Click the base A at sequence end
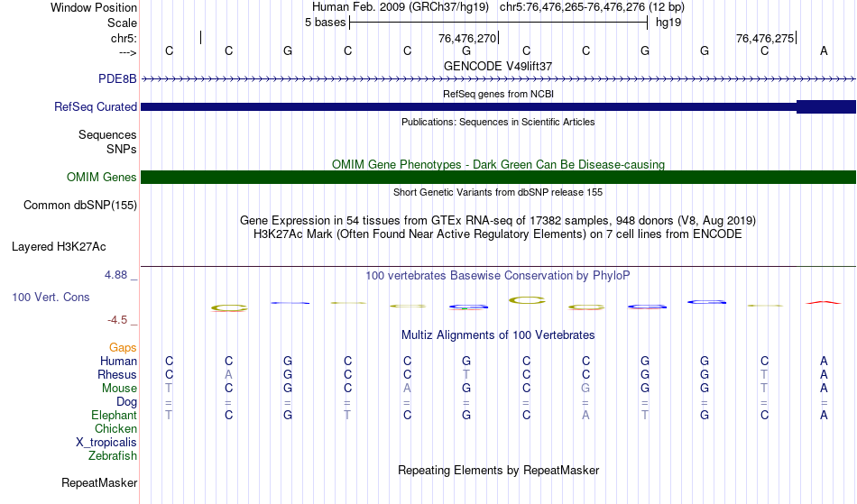This screenshot has width=857, height=504. (x=824, y=50)
